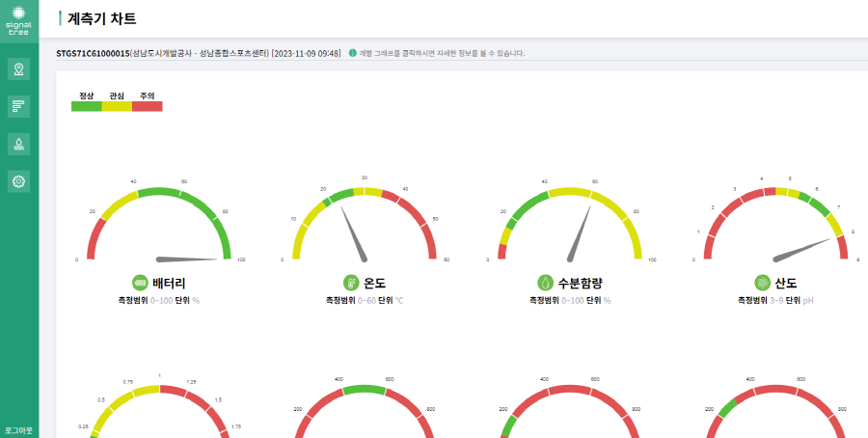Select the green 정상 legend swatch

coord(87,106)
